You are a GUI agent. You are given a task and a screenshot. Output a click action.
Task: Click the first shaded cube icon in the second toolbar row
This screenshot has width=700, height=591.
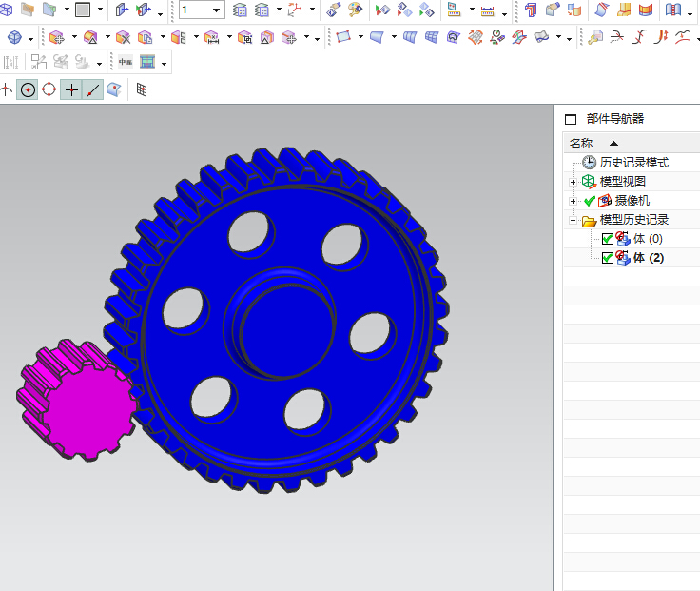click(x=15, y=38)
